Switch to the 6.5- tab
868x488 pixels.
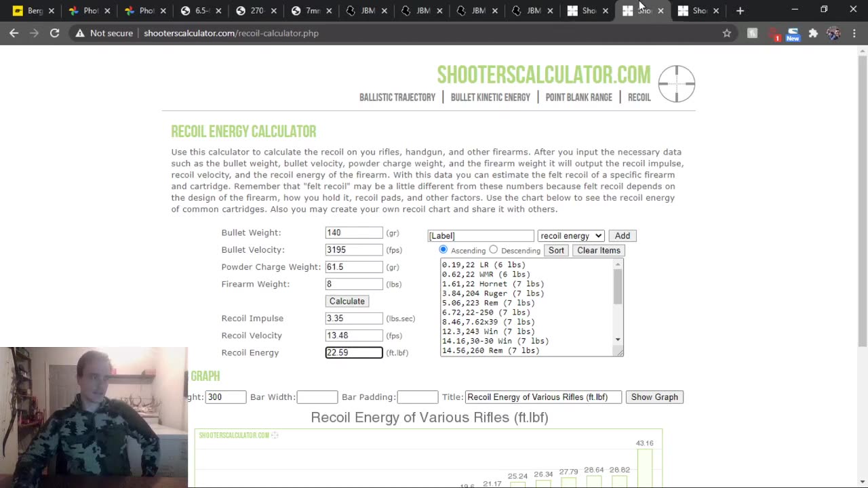(197, 11)
